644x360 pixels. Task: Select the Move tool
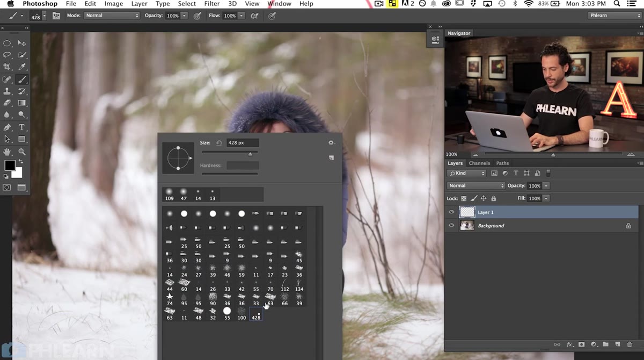(x=22, y=43)
